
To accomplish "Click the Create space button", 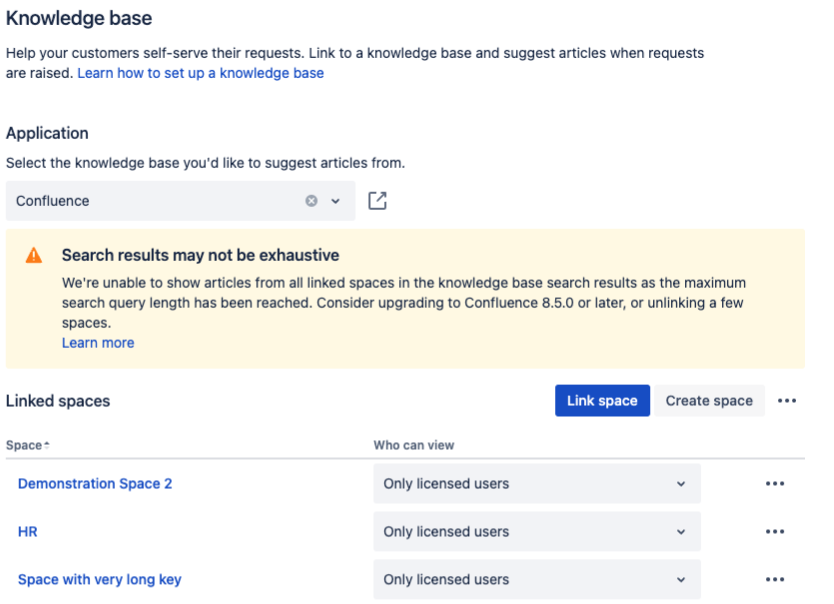I will coord(709,400).
